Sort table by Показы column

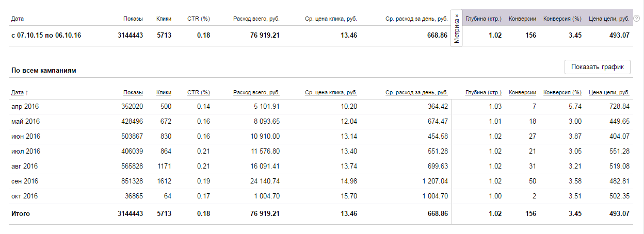click(133, 93)
